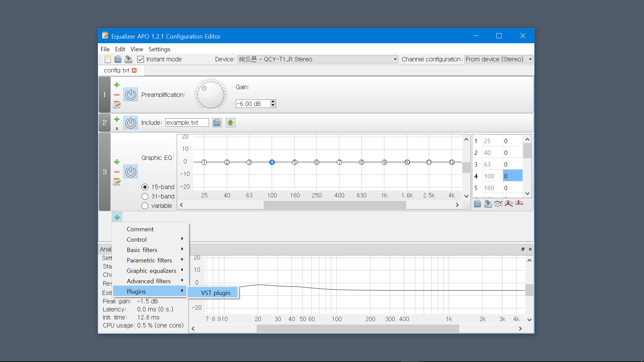The height and width of the screenshot is (362, 644).
Task: Expand Basic filters submenu
Action: pos(151,250)
